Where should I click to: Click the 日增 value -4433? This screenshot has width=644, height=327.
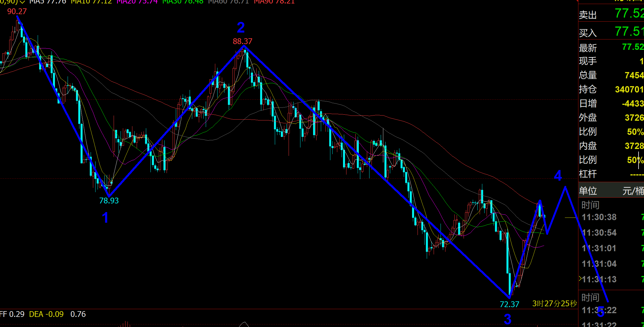(633, 103)
